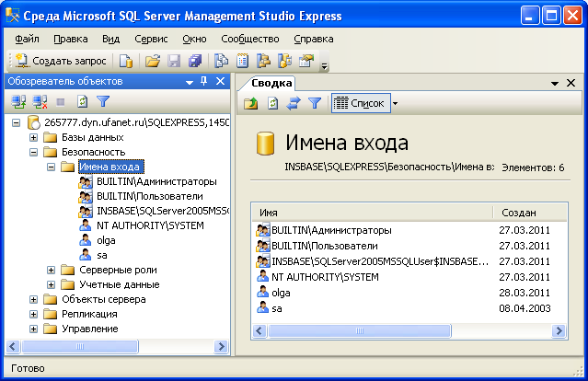Click the Безопасность folder icon
Image resolution: width=588 pixels, height=381 pixels.
pyautogui.click(x=50, y=152)
